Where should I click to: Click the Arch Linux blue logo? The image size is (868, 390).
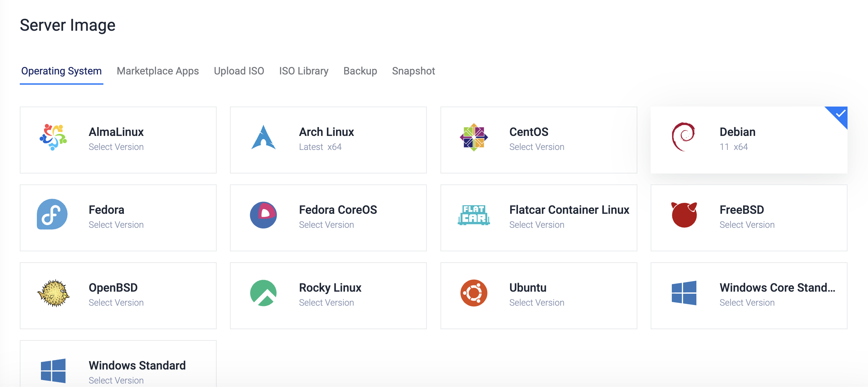pyautogui.click(x=263, y=137)
